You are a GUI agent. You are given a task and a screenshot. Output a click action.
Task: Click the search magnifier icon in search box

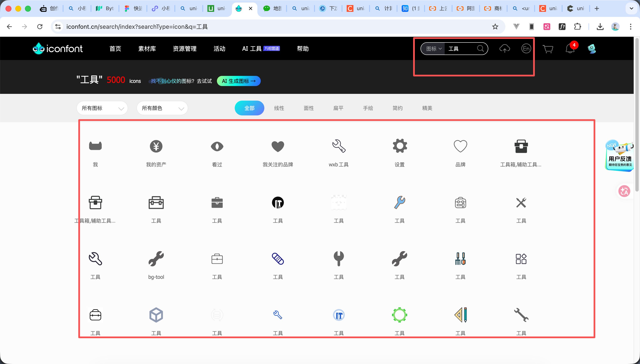pyautogui.click(x=480, y=48)
